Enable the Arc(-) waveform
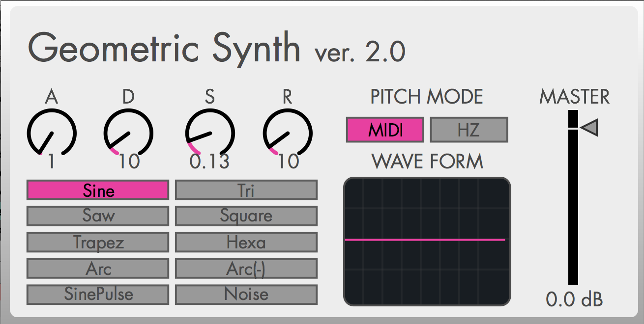Screen dimensions: 644x324 pyautogui.click(x=246, y=269)
